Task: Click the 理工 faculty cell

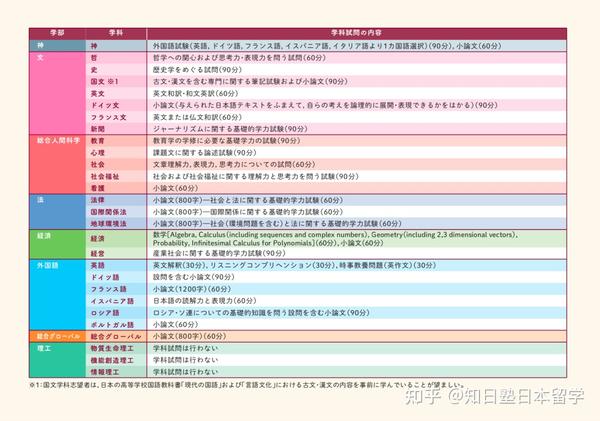Action: coord(43,347)
